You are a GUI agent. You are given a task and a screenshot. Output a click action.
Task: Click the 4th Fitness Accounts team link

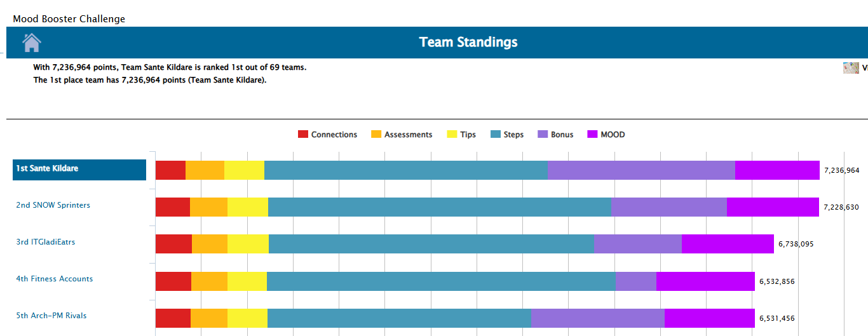[55, 279]
